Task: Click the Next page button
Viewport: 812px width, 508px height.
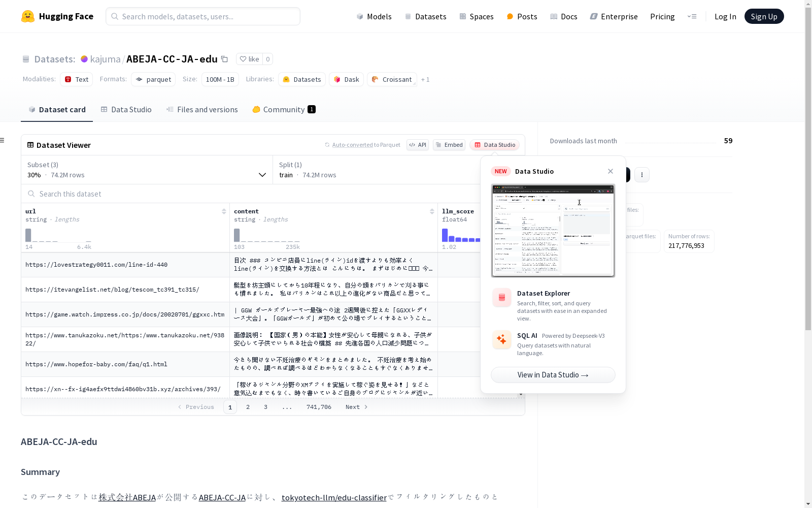Action: coord(356,407)
